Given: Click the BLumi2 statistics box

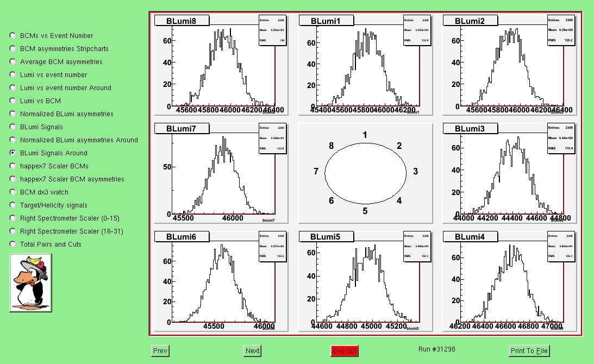Looking at the screenshot, I should click(561, 30).
